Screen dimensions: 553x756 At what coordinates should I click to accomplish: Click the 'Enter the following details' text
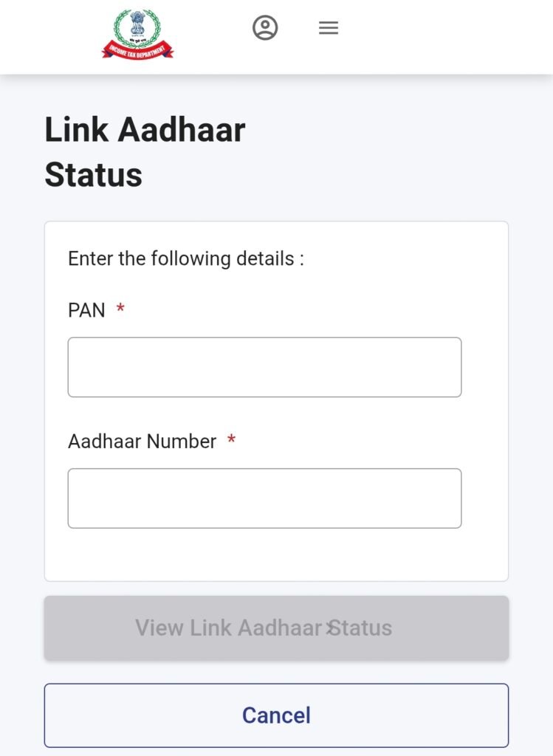tap(185, 258)
